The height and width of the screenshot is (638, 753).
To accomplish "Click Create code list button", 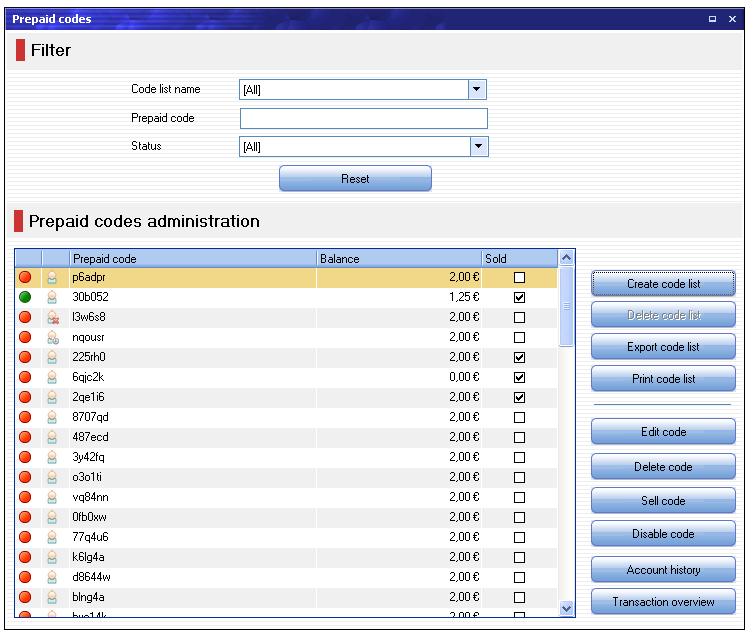I will pos(663,284).
